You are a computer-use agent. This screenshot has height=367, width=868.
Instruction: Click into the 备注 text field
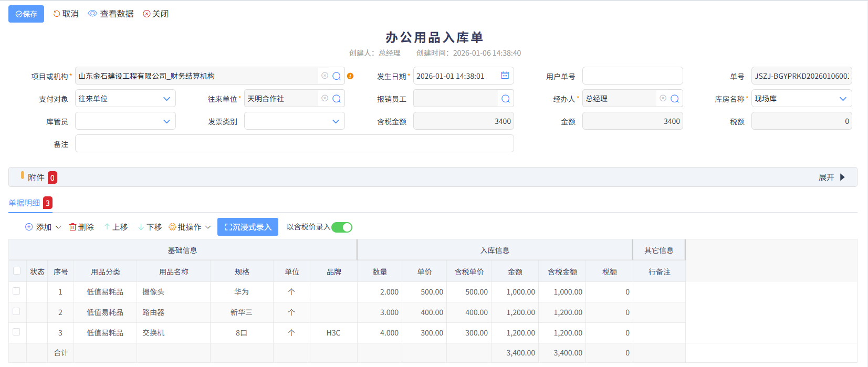294,144
